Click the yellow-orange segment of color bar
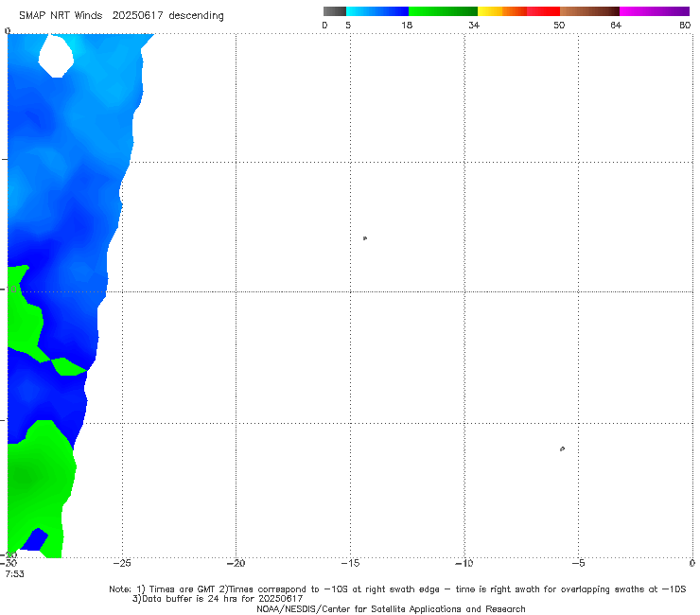 tap(501, 11)
